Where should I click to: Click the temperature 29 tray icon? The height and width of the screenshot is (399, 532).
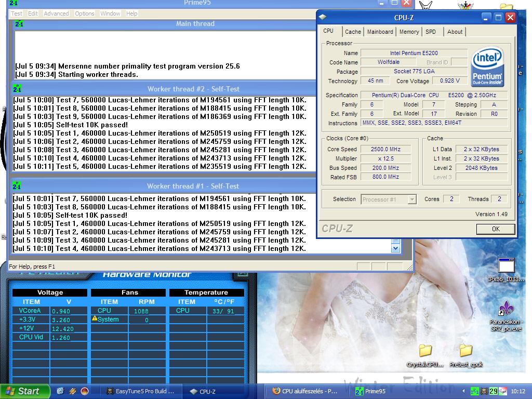click(494, 391)
